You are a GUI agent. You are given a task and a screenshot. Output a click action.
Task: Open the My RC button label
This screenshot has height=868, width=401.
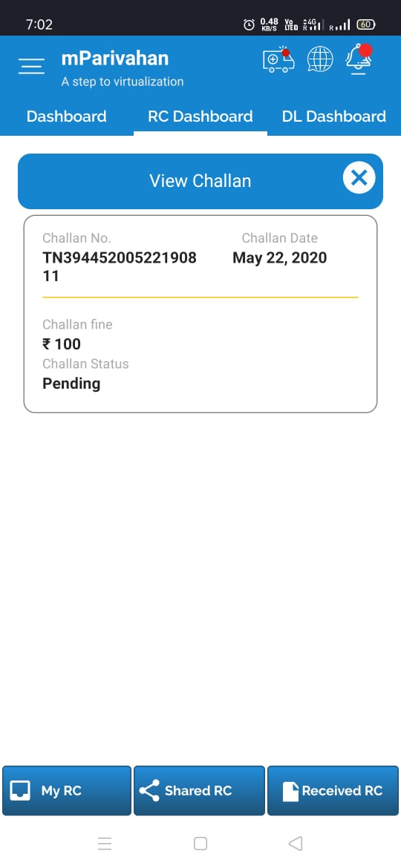[x=62, y=791]
